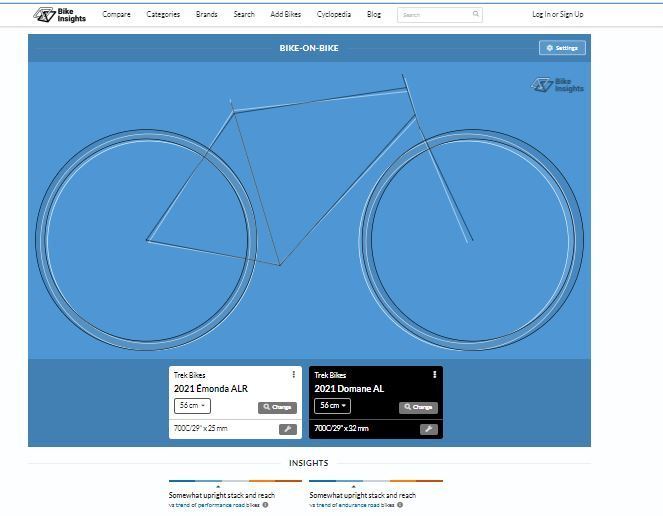Click the Bike Insights logo in header
This screenshot has width=663, height=516.
click(x=60, y=15)
